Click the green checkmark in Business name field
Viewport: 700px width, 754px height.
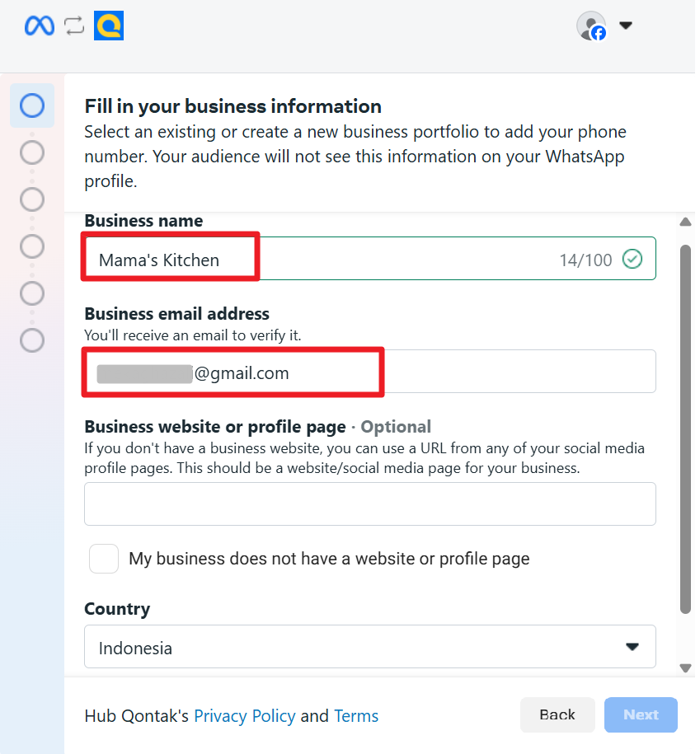(x=632, y=260)
